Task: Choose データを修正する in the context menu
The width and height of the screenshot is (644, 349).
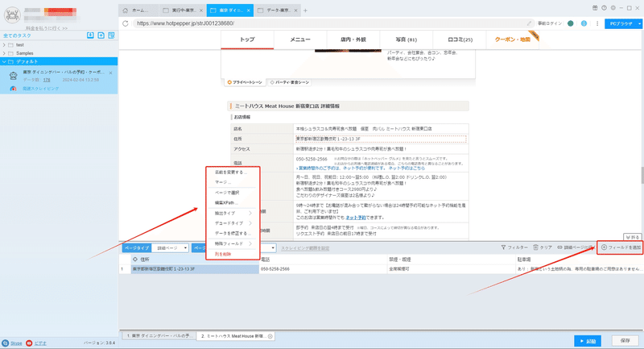Action: pos(233,234)
